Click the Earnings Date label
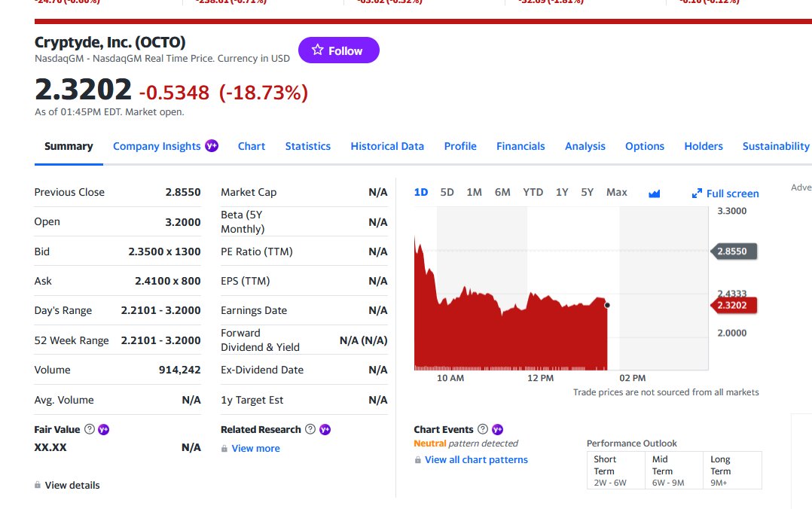The width and height of the screenshot is (812, 509). click(x=254, y=311)
